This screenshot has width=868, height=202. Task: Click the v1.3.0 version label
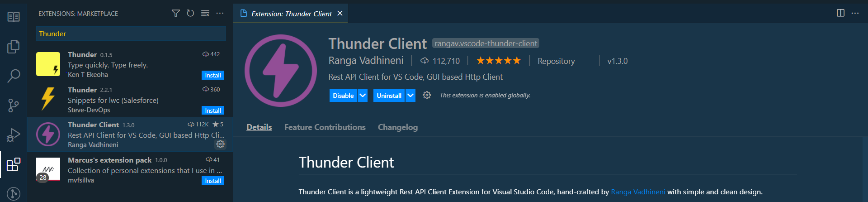point(618,61)
